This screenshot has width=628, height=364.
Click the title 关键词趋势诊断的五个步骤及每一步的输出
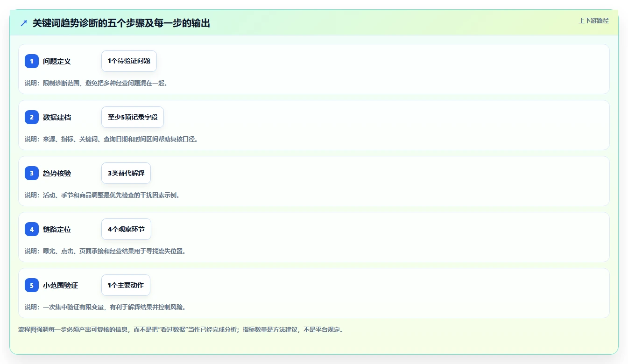coord(121,23)
